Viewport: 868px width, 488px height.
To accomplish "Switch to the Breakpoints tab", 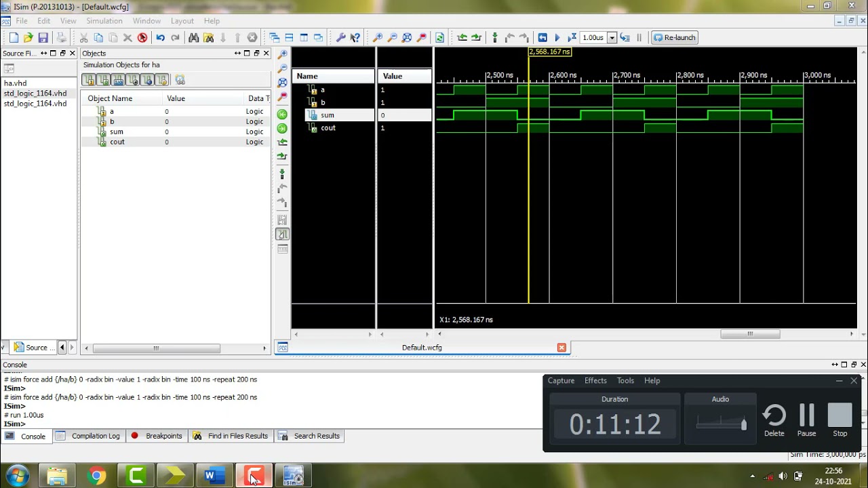I will 157,436.
